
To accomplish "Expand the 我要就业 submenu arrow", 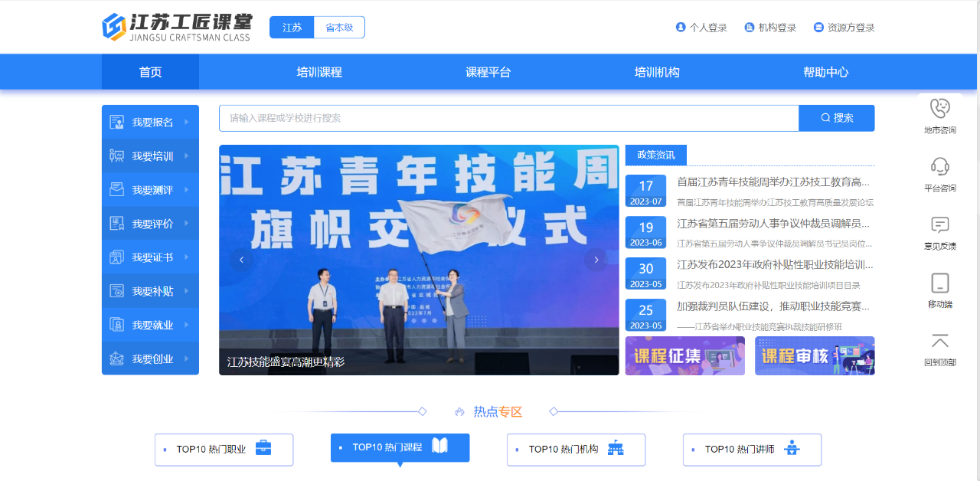I will (186, 325).
